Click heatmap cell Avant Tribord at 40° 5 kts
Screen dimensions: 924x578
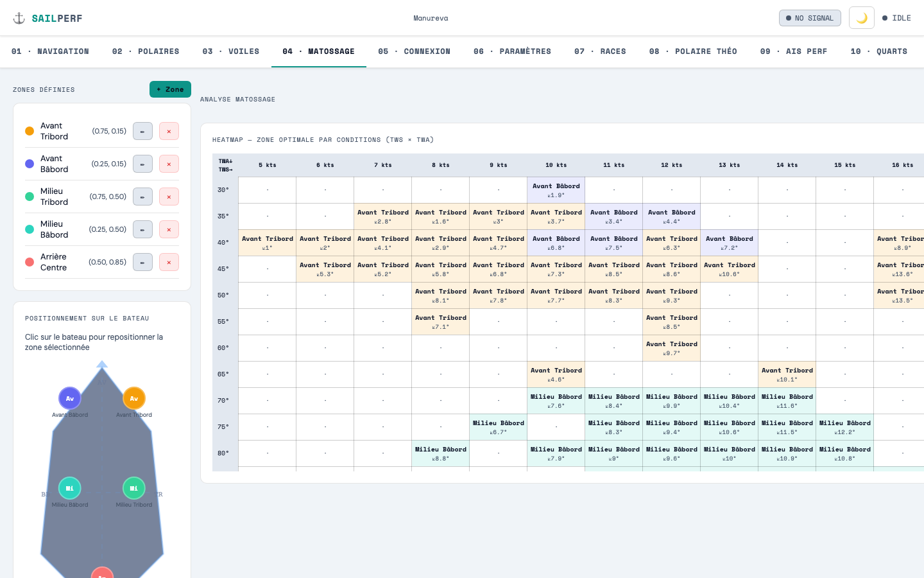coord(268,243)
